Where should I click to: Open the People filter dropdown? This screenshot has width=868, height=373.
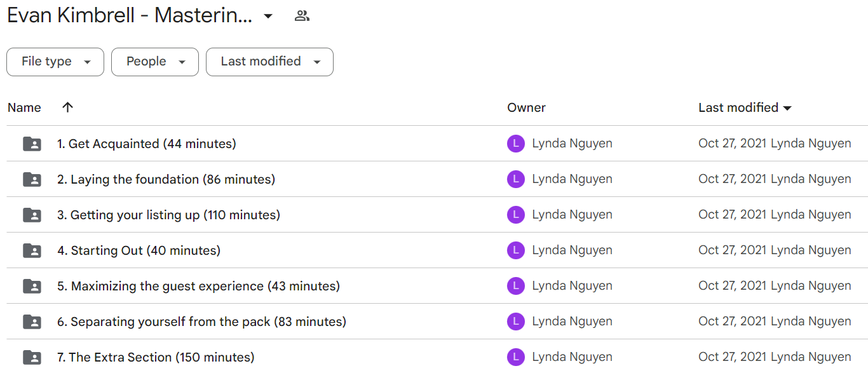tap(155, 62)
